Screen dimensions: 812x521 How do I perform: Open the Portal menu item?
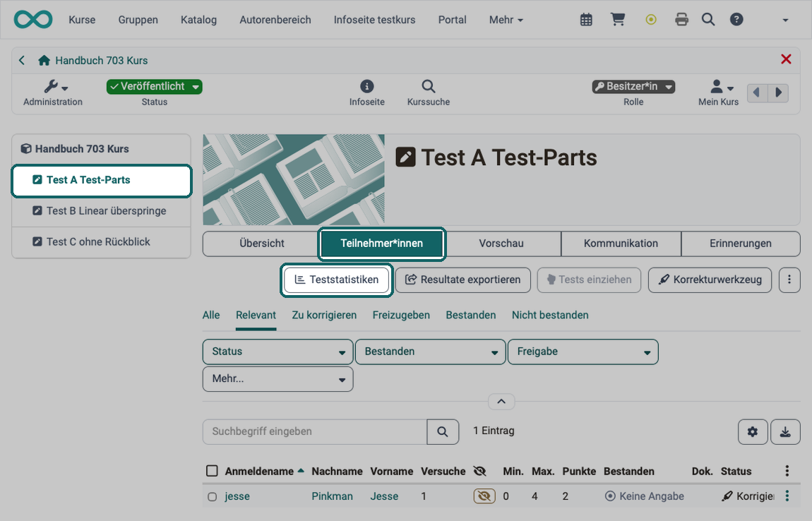(452, 20)
